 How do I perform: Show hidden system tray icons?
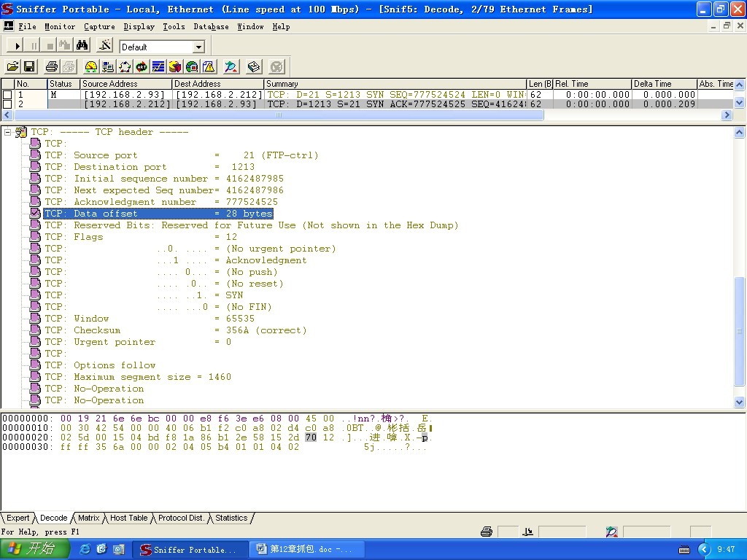(x=704, y=550)
